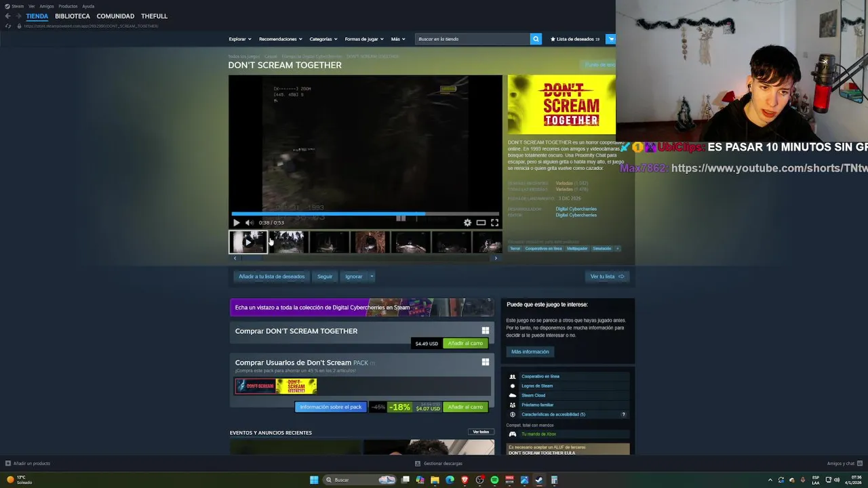Open the Steam menu
868x488 pixels.
tap(14, 6)
